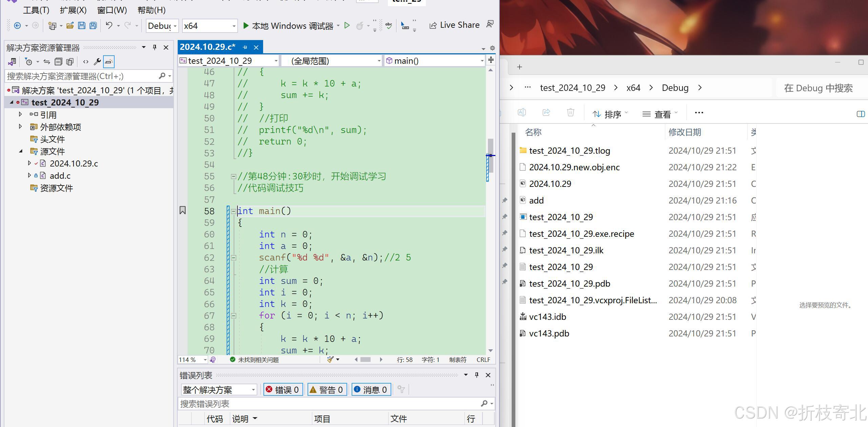The image size is (868, 427).
Task: Collapse all items in Solution Explorer
Action: click(58, 62)
